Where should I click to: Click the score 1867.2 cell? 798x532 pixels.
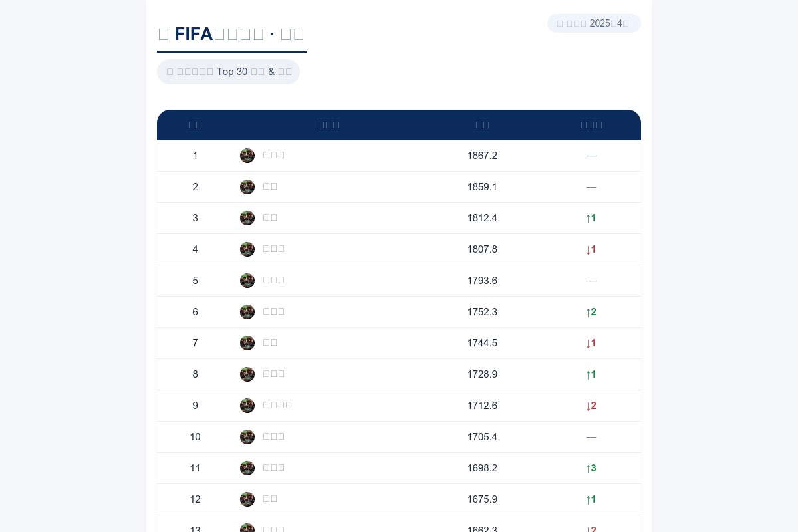[482, 156]
